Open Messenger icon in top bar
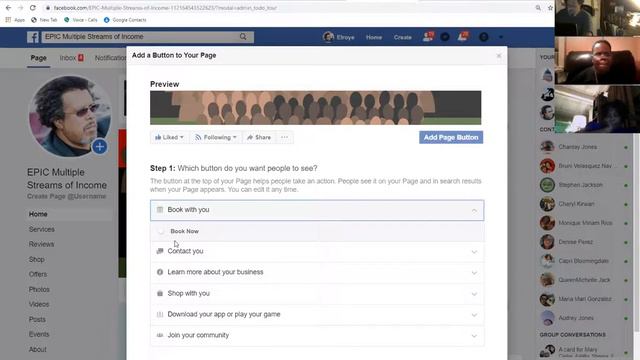The height and width of the screenshot is (360, 640). coord(445,37)
